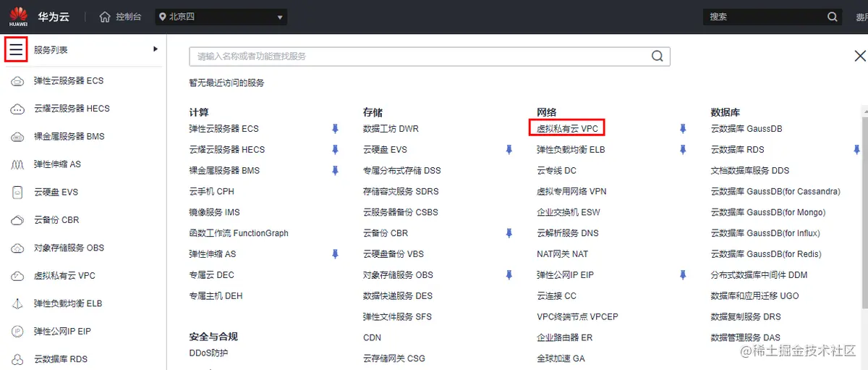Click sidebar icon for 虚拟私有云 VPC
This screenshot has width=868, height=370.
click(17, 276)
